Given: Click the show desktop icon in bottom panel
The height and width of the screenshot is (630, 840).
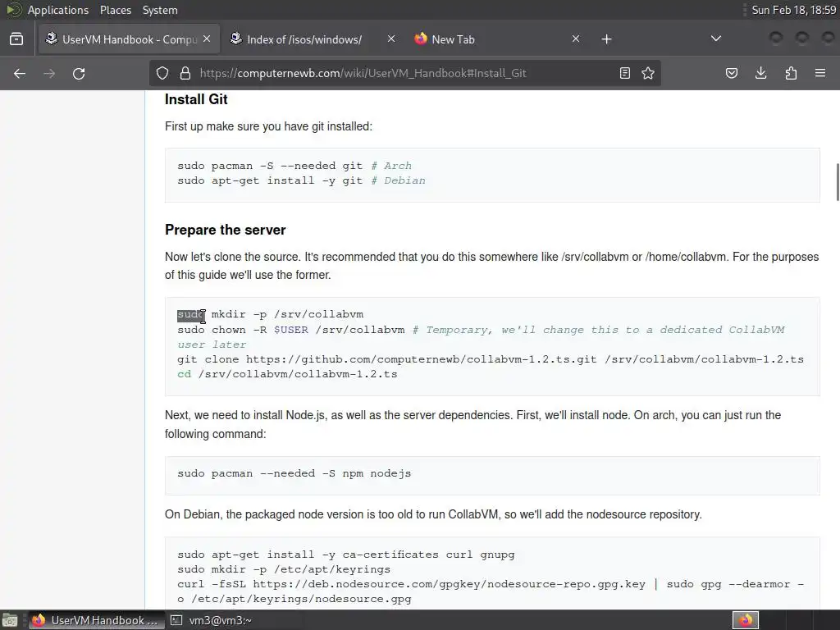Looking at the screenshot, I should 10,620.
